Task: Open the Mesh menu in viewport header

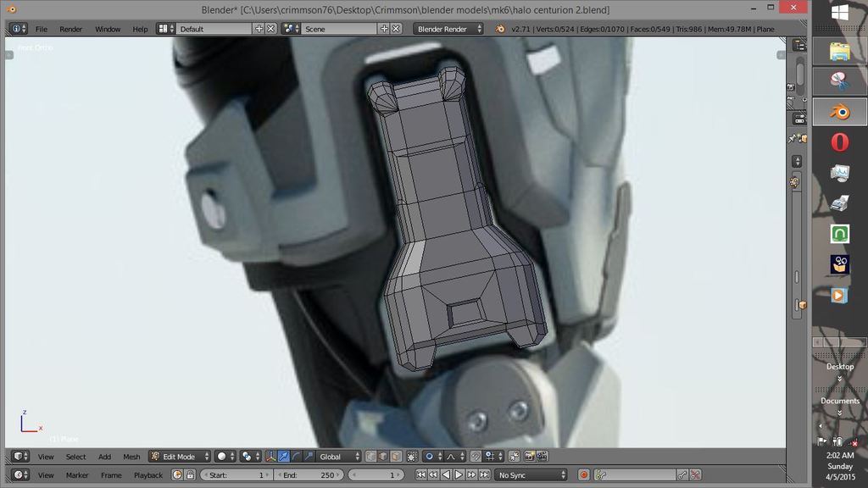Action: pos(131,457)
